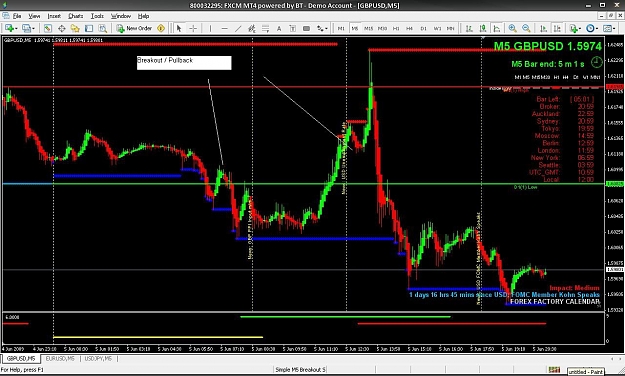The height and width of the screenshot is (376, 625).
Task: Toggle Chart Shift on the chart
Action: click(557, 28)
